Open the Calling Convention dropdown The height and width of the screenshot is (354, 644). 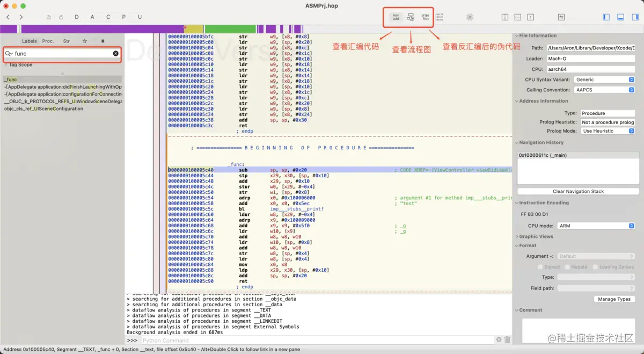click(604, 90)
